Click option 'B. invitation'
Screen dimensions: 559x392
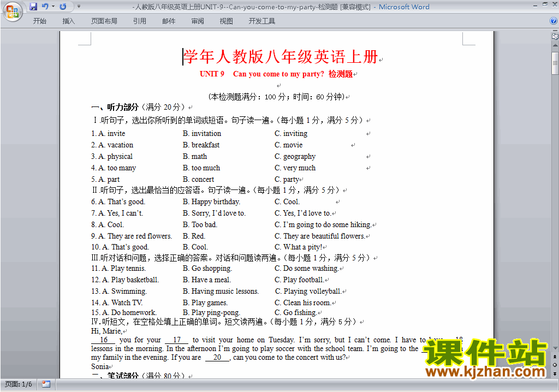coord(202,133)
